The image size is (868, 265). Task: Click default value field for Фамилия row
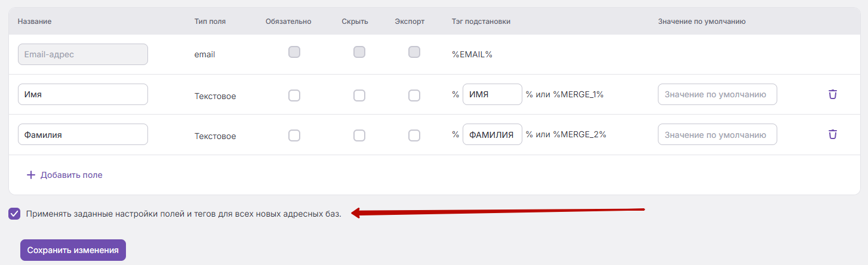(x=718, y=134)
